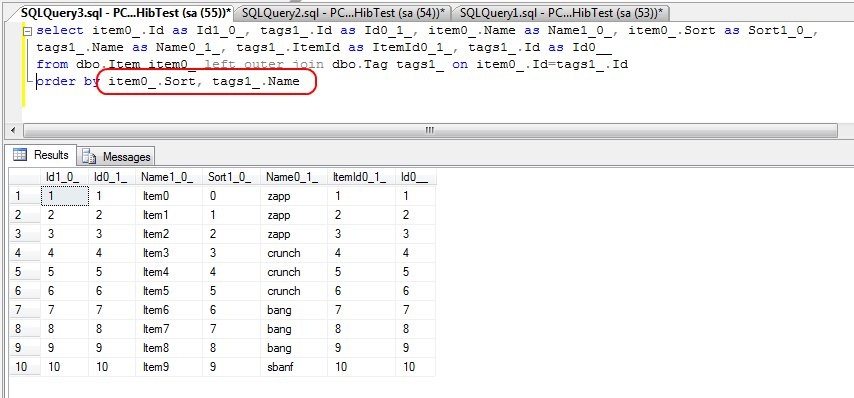Click the bang cell in row 7
Screen dimensions: 854x398
294,310
